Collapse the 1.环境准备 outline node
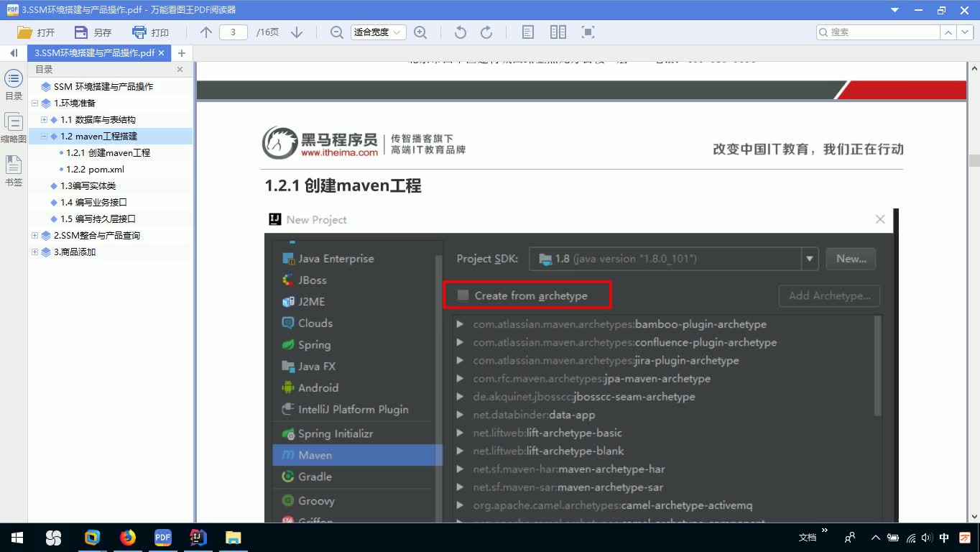980x552 pixels. tap(34, 103)
